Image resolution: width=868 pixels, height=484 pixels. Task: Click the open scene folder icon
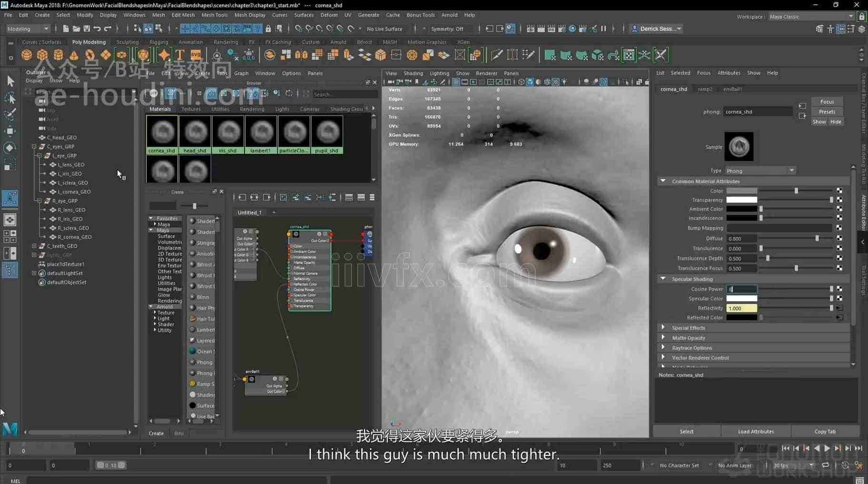[76, 29]
